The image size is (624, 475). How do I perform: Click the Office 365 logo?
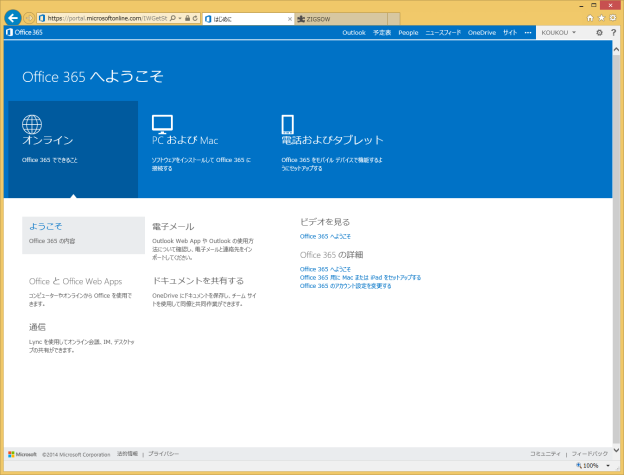tap(25, 32)
